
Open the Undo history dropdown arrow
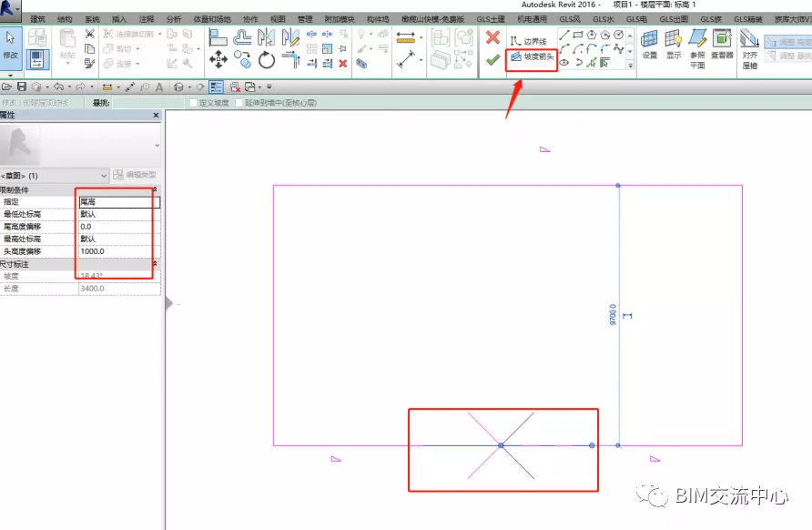(69, 87)
